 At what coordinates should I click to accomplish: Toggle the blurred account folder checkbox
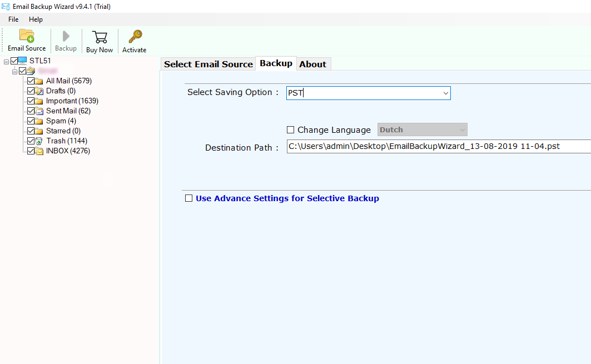coord(22,71)
